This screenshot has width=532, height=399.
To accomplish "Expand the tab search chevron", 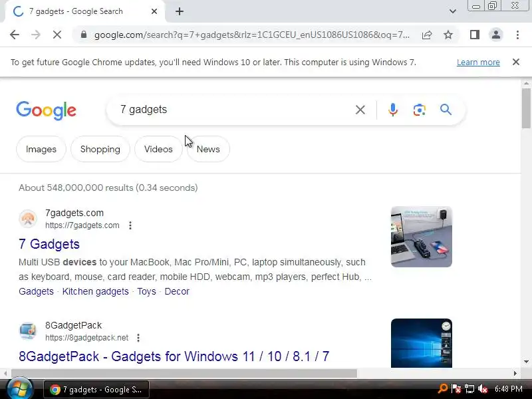I will point(453,11).
